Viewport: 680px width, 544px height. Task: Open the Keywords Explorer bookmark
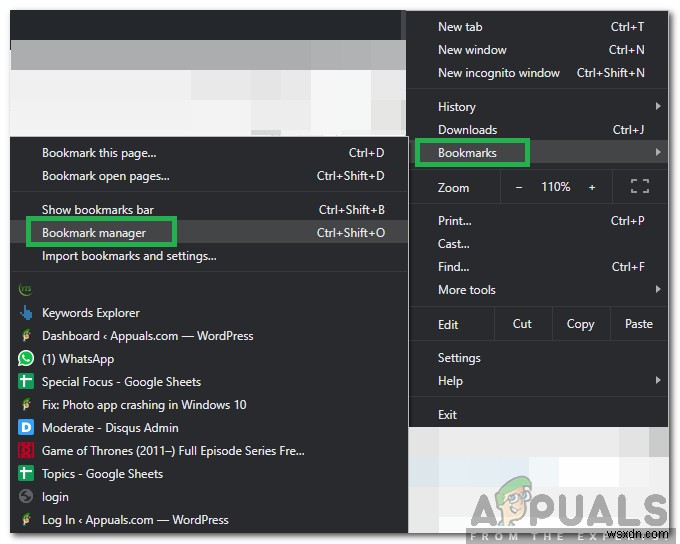[x=209, y=312]
